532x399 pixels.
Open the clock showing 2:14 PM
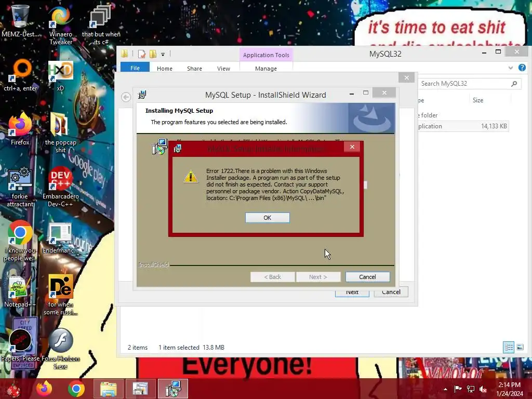click(510, 389)
